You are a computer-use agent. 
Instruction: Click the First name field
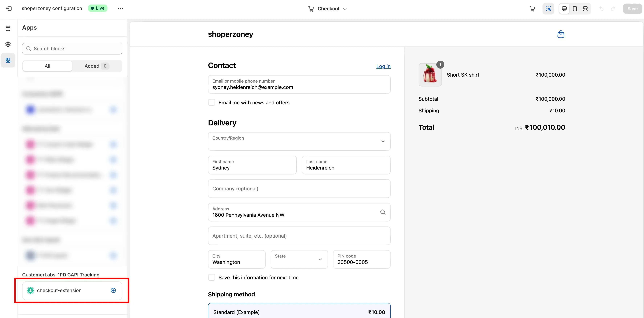252,165
